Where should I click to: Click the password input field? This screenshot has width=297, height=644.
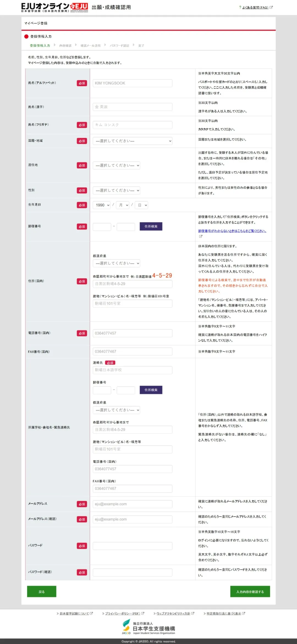click(133, 546)
